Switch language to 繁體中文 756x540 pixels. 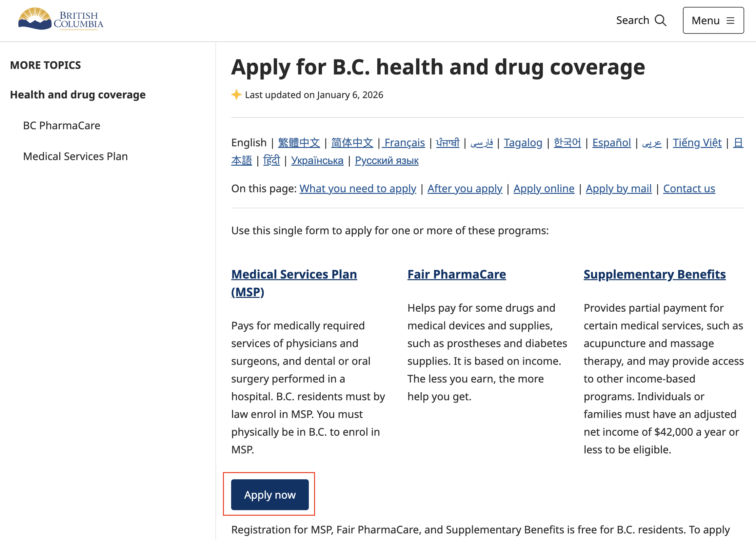pyautogui.click(x=299, y=143)
